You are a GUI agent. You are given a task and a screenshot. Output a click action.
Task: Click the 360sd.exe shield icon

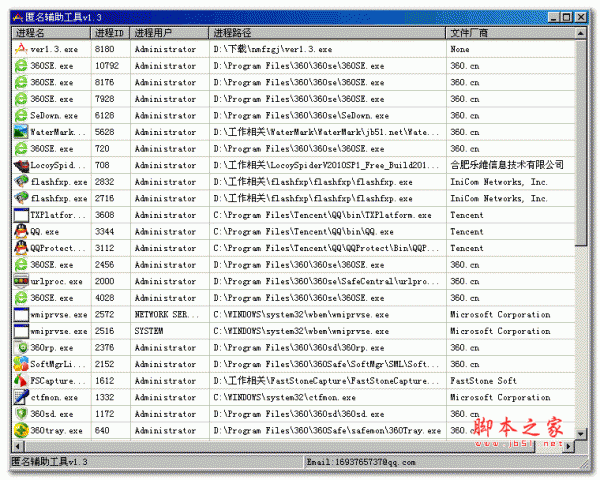pyautogui.click(x=21, y=414)
